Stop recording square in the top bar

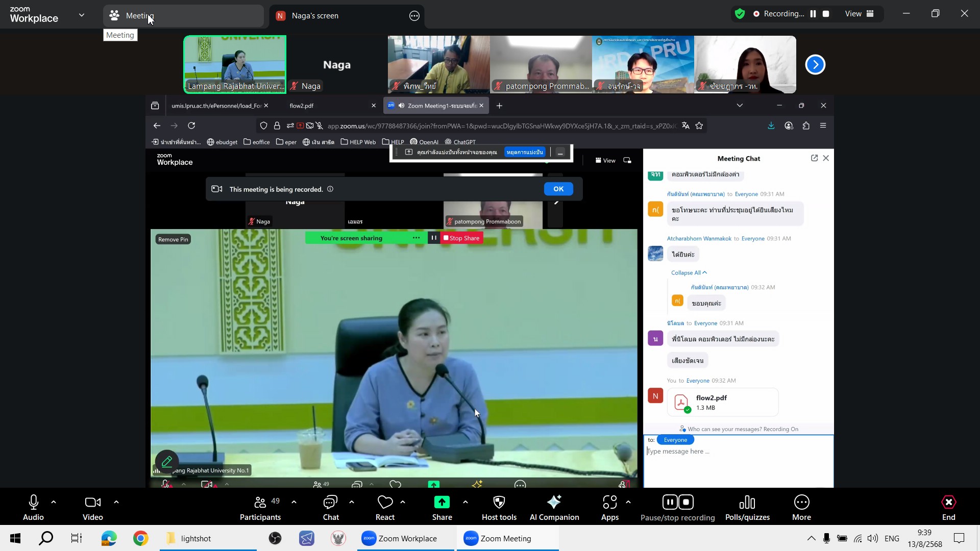826,14
